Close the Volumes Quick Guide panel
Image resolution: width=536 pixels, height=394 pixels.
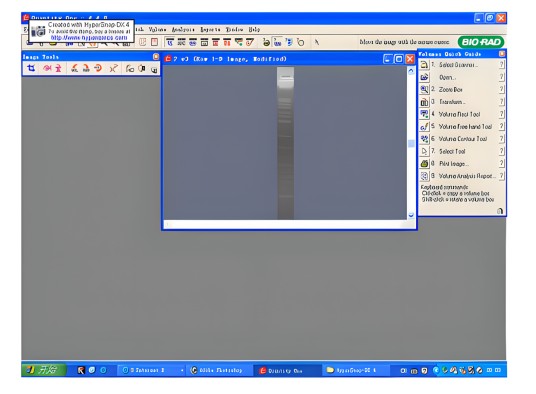click(x=501, y=54)
